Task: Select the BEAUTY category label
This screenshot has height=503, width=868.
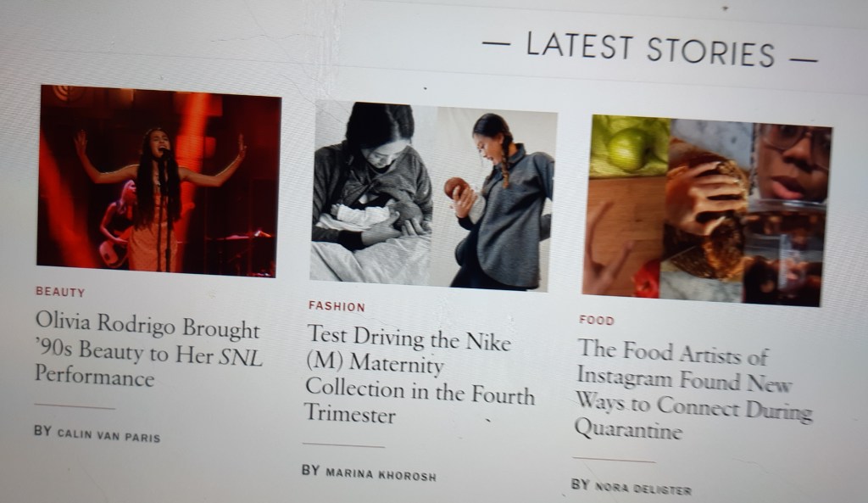Action: (60, 292)
